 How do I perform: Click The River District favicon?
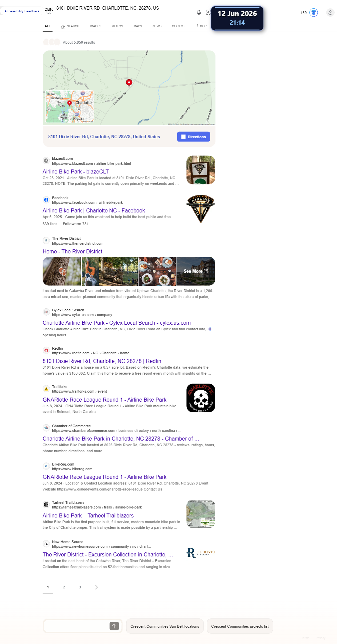(x=46, y=240)
